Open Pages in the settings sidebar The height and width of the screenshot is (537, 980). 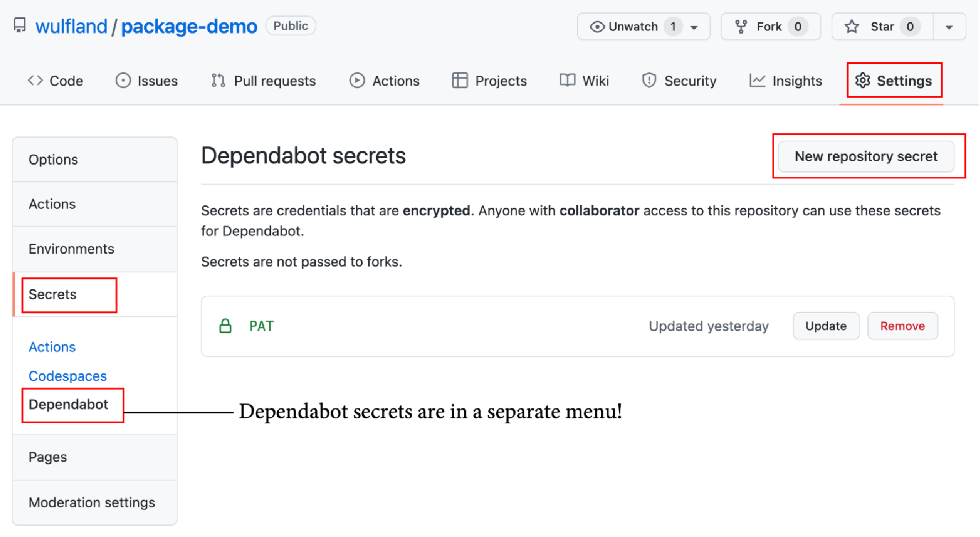pos(95,457)
